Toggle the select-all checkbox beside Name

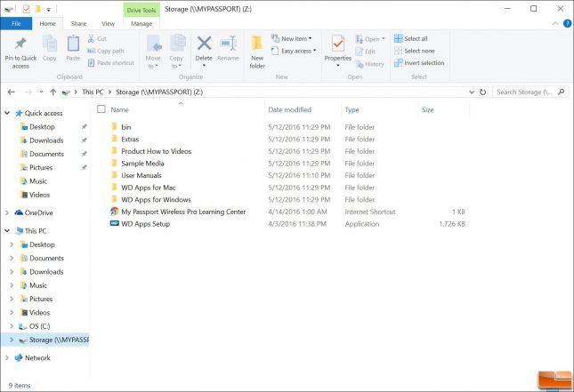[x=101, y=109]
